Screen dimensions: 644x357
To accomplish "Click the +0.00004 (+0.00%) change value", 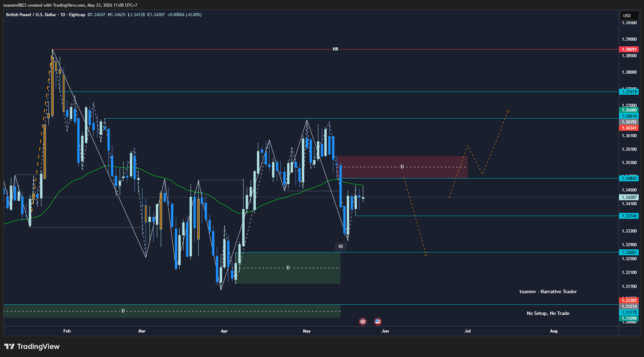I will click(x=185, y=15).
